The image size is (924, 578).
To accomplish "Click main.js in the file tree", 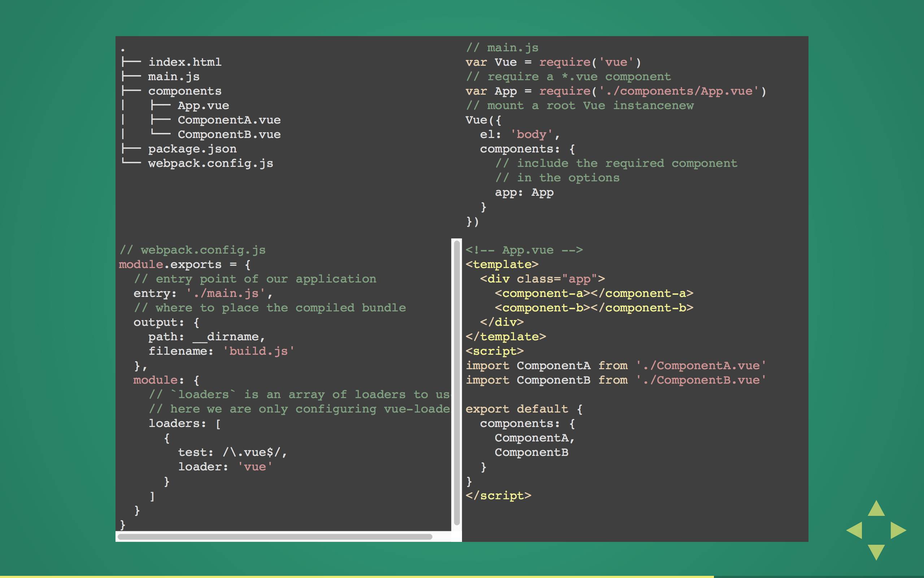I will (x=174, y=77).
